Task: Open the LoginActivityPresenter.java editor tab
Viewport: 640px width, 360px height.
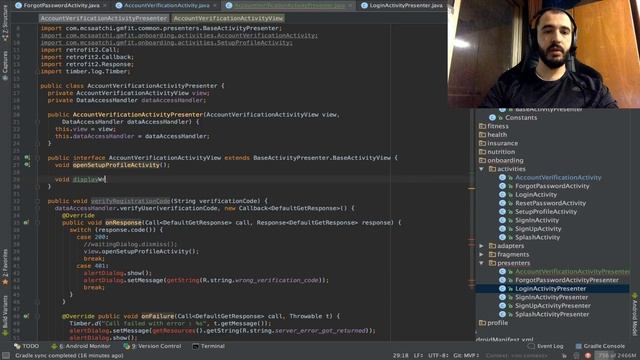Action: coord(406,5)
